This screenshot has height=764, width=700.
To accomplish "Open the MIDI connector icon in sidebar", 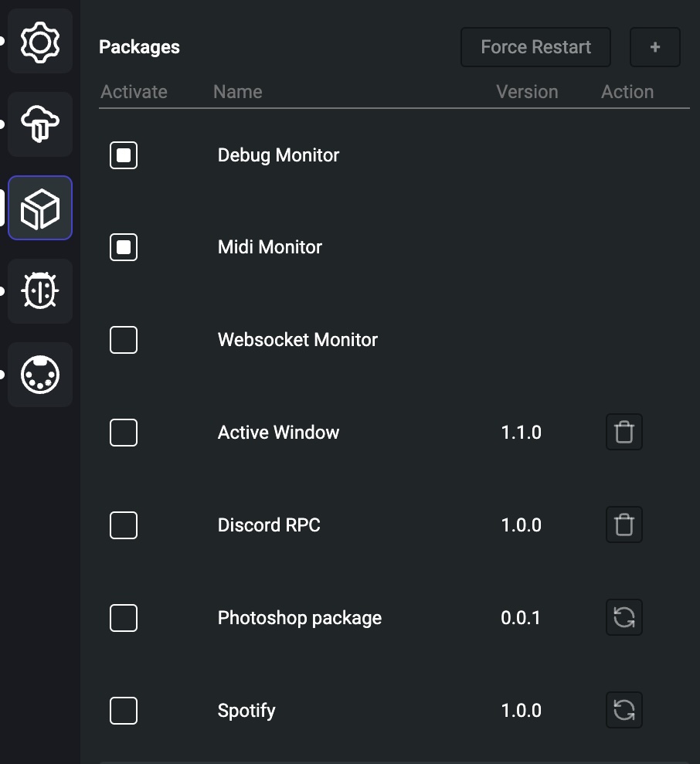I will [40, 375].
